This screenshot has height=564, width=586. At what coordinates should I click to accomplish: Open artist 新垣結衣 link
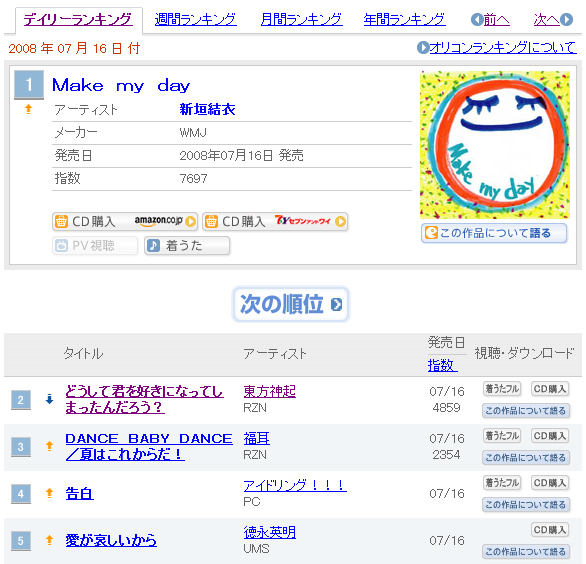point(207,109)
